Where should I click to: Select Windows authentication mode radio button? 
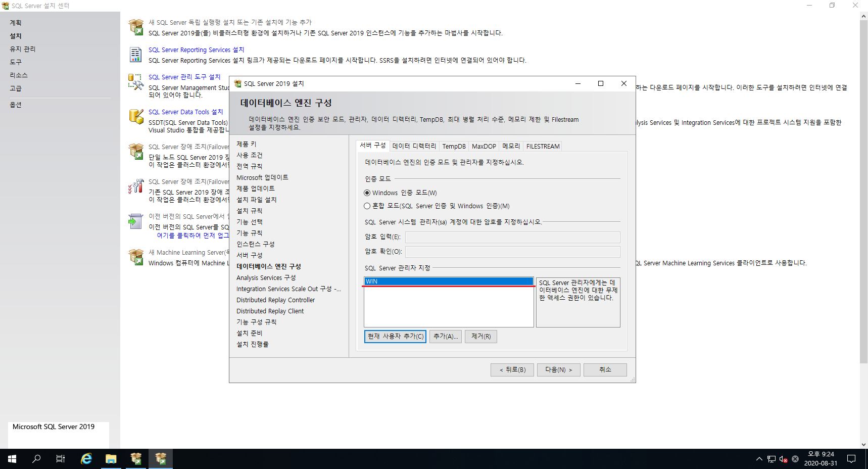click(367, 193)
